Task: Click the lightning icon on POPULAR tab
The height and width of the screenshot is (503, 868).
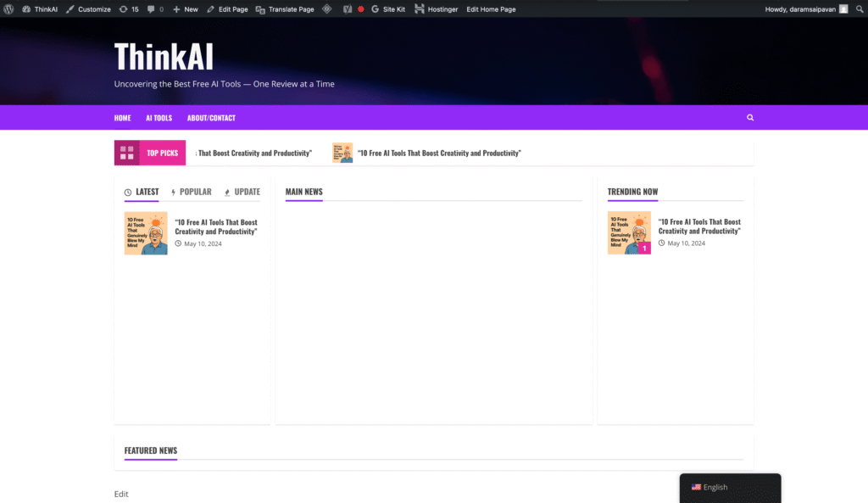Action: (x=173, y=193)
